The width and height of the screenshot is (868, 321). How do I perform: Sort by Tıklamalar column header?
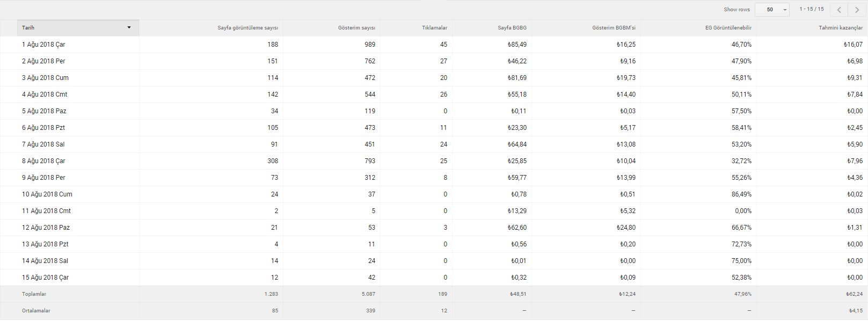click(x=434, y=28)
